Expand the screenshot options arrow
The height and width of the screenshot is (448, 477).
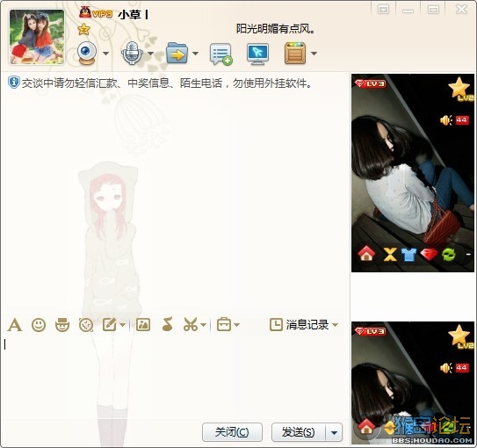pos(203,325)
